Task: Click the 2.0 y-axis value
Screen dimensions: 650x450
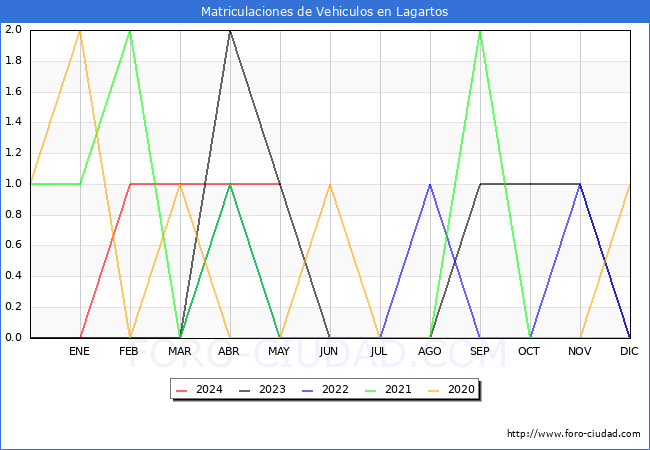Action: (x=13, y=29)
